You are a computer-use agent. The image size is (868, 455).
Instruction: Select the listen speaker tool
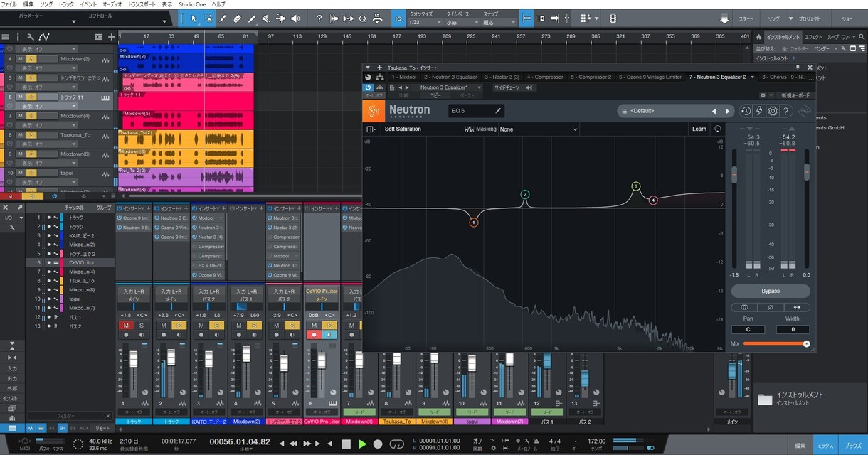(x=295, y=18)
